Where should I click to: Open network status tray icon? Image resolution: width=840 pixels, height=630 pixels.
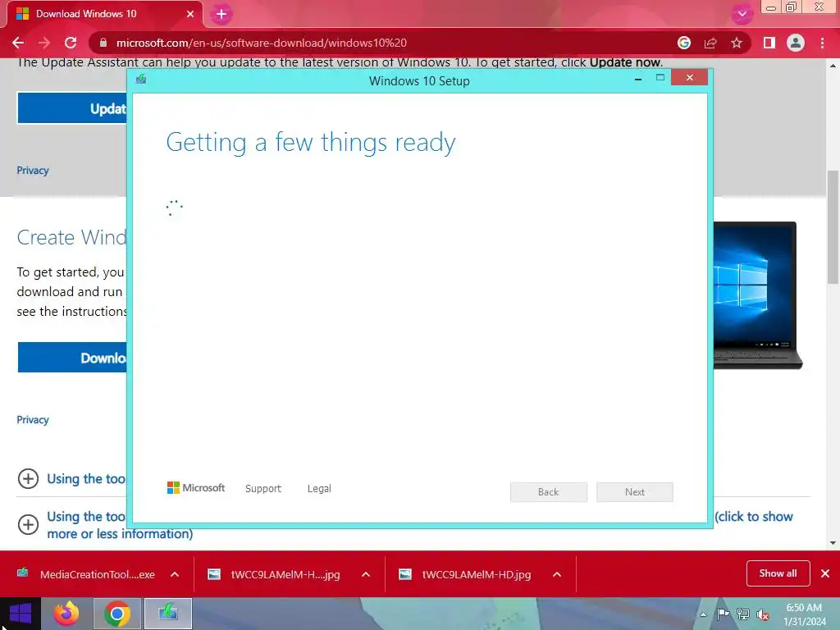(743, 614)
